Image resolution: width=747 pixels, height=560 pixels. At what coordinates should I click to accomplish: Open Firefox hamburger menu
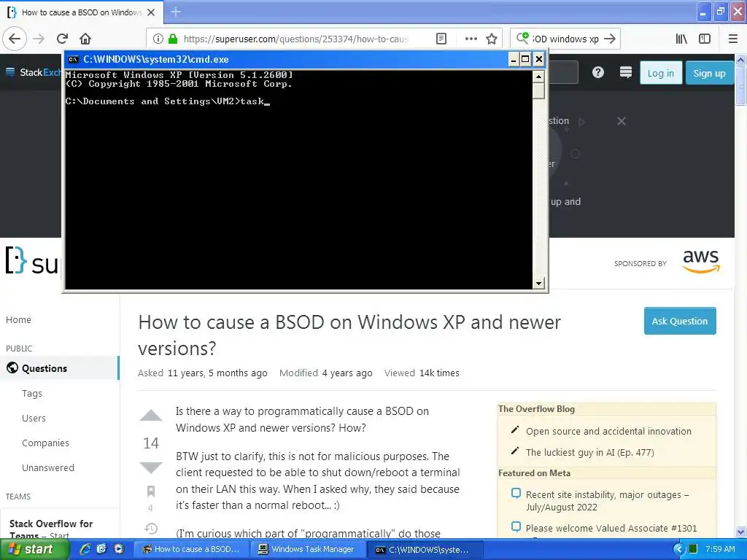tap(733, 39)
